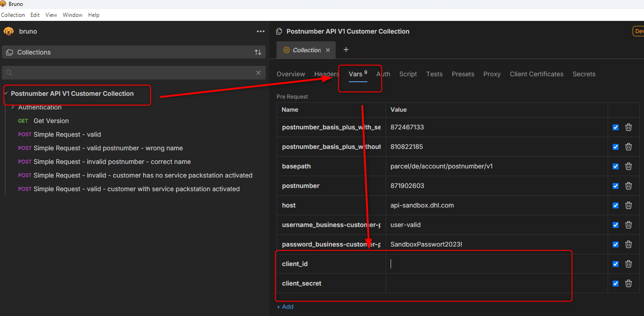This screenshot has height=316, width=644.
Task: Open the Edit menu
Action: 35,15
